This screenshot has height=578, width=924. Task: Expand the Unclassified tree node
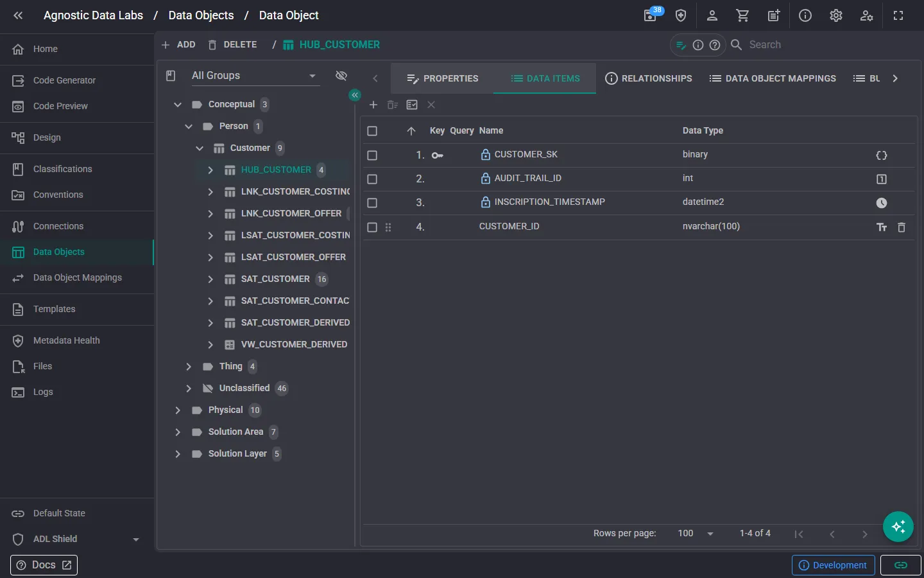(189, 389)
